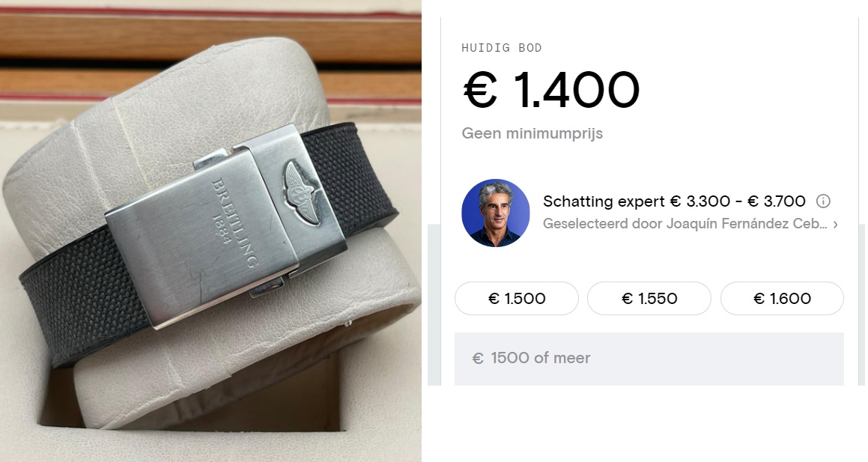Select the € 1.600 quick bid button
Image resolution: width=868 pixels, height=462 pixels.
click(x=782, y=298)
